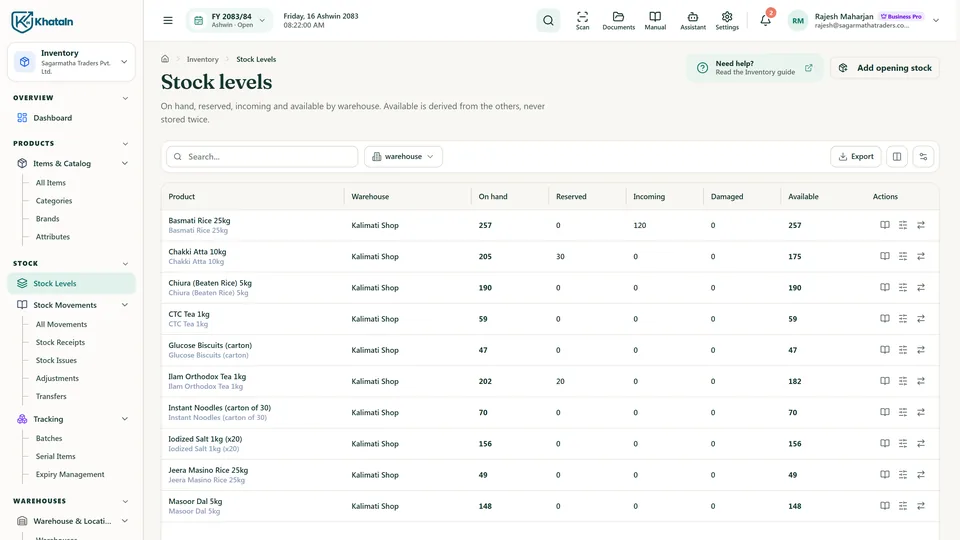Select Stock Levels in sidebar
The image size is (960, 540).
point(71,283)
